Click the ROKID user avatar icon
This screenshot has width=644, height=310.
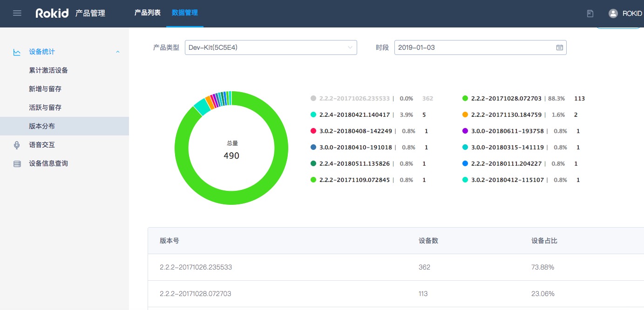tap(613, 13)
